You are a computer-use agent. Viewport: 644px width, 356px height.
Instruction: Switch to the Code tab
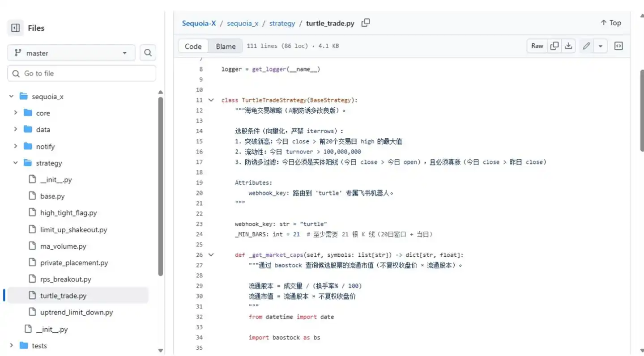[x=193, y=46]
